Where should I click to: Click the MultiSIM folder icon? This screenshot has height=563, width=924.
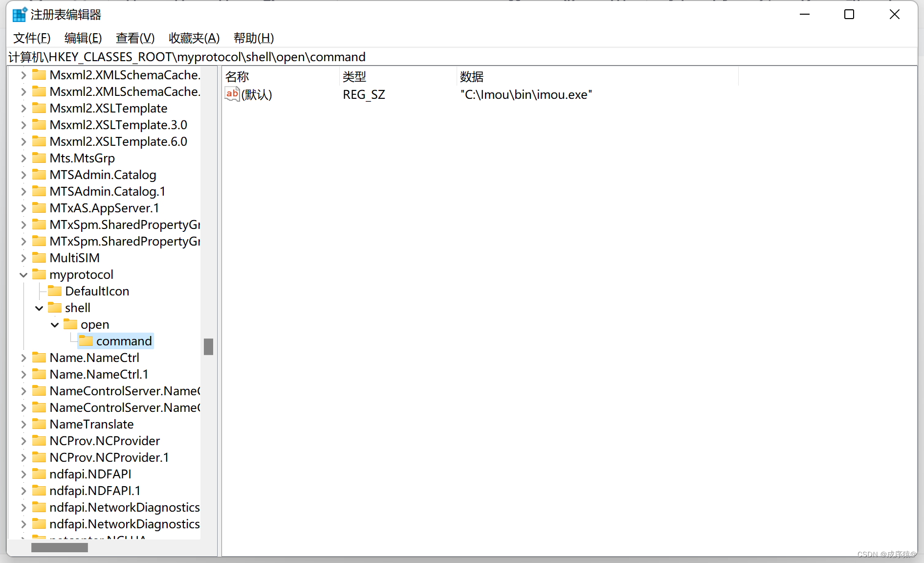39,258
